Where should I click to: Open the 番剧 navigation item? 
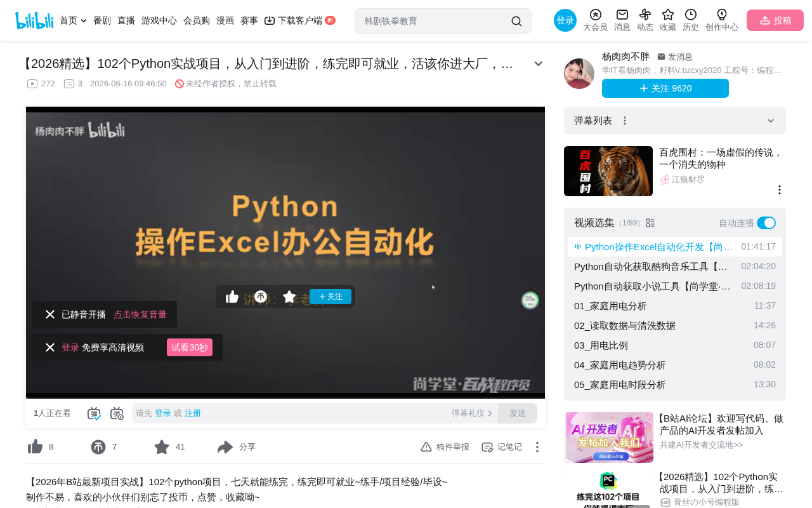102,20
